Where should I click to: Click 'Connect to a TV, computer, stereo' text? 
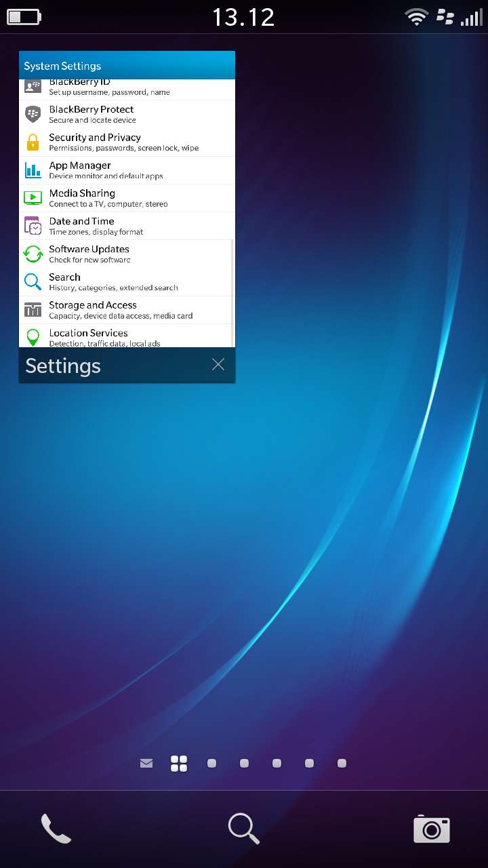click(x=108, y=204)
